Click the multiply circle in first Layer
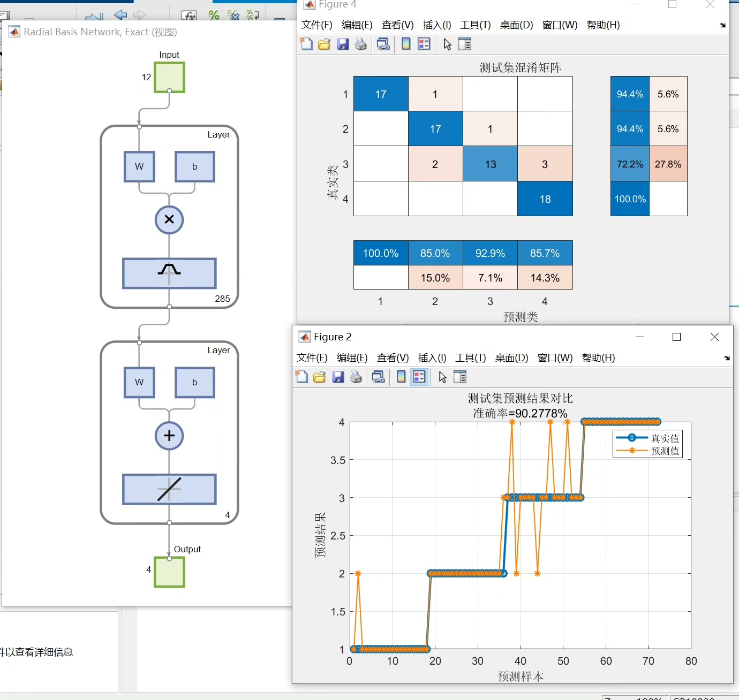739x700 pixels. coord(169,219)
